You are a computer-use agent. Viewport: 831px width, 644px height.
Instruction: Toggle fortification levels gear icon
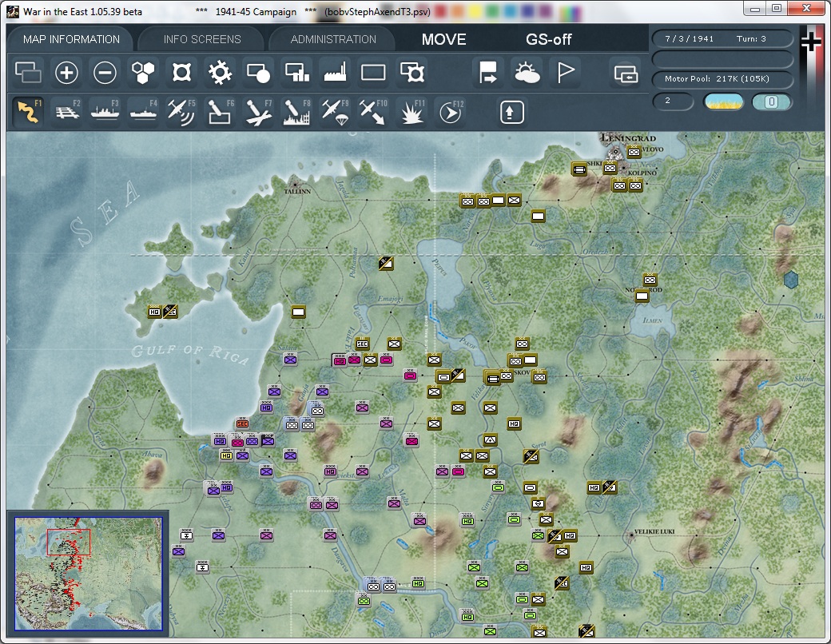coord(220,73)
